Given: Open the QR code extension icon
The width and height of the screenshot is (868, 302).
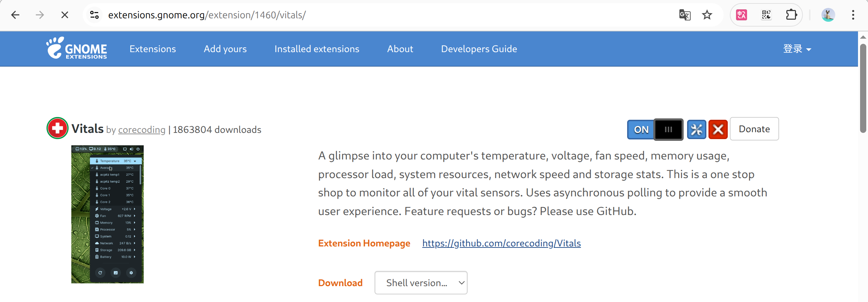Looking at the screenshot, I should [766, 15].
